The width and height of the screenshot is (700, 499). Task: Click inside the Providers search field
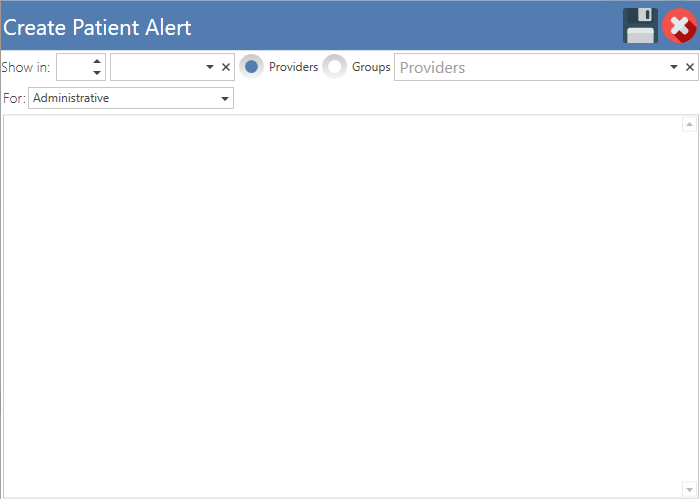pos(531,67)
